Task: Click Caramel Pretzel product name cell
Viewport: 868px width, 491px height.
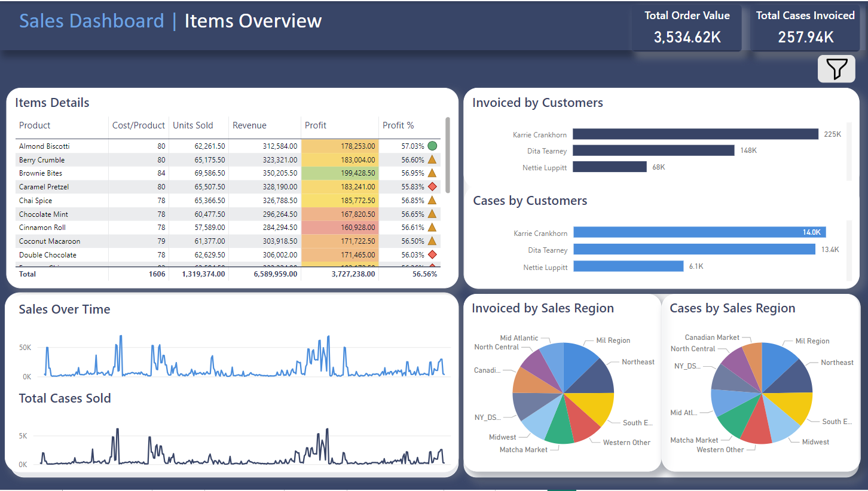Action: click(44, 186)
